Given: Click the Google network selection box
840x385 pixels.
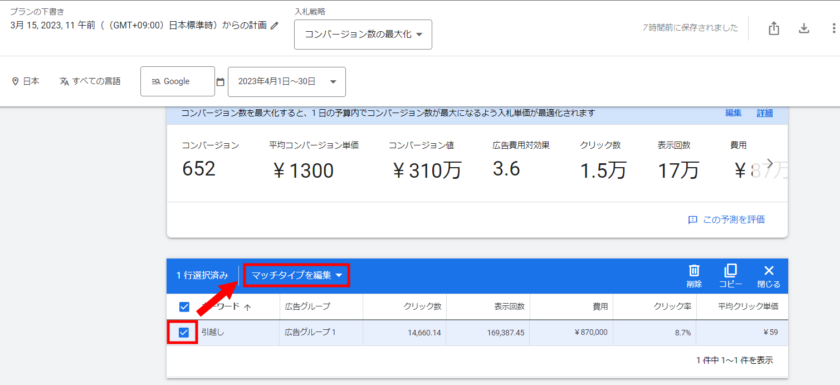Looking at the screenshot, I should [x=177, y=81].
